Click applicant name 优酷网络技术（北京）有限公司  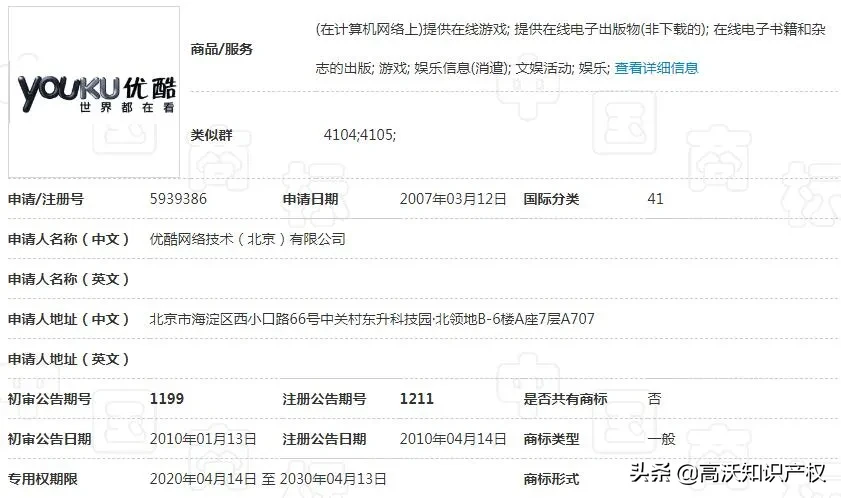(247, 239)
